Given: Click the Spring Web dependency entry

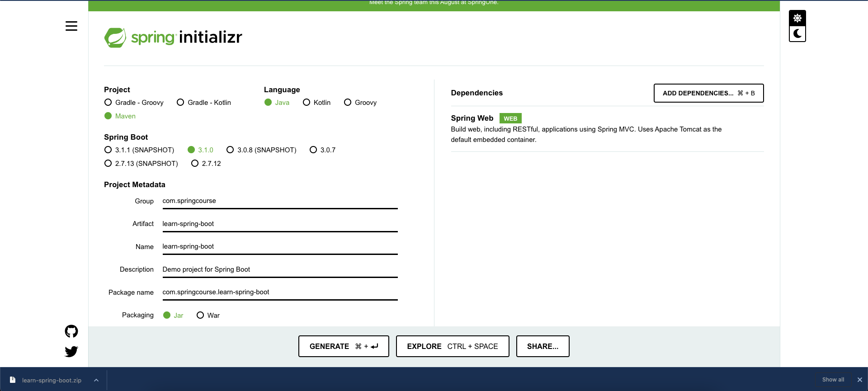Looking at the screenshot, I should point(607,129).
